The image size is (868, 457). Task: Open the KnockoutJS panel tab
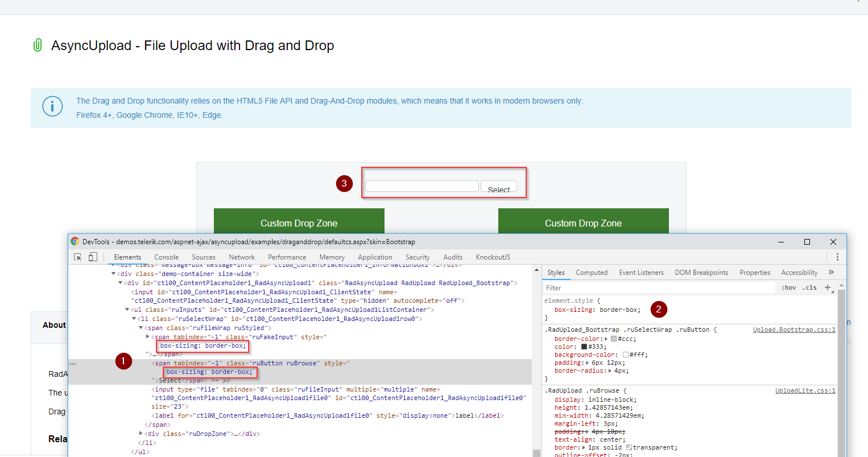[x=493, y=257]
